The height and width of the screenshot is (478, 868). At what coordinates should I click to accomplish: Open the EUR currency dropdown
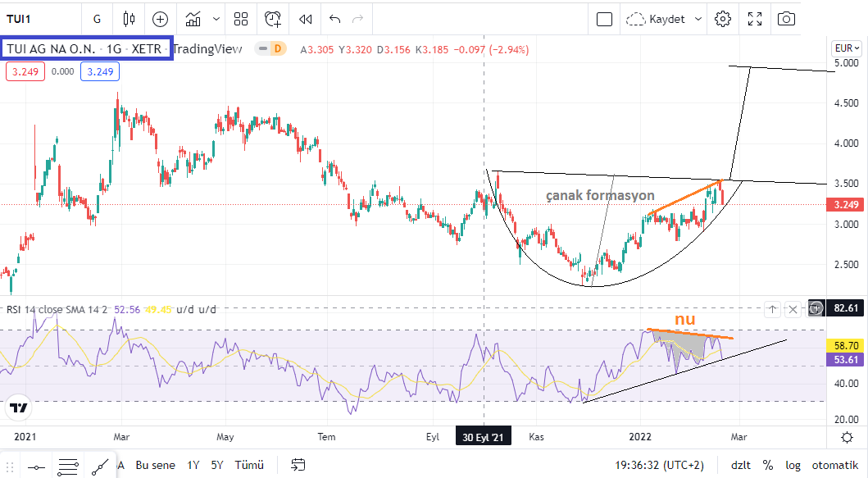click(847, 48)
